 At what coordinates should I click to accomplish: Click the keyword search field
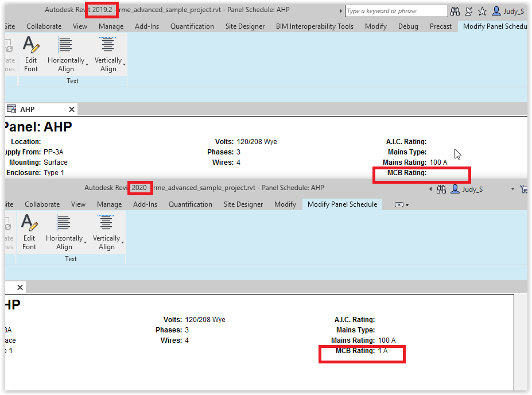pyautogui.click(x=396, y=11)
